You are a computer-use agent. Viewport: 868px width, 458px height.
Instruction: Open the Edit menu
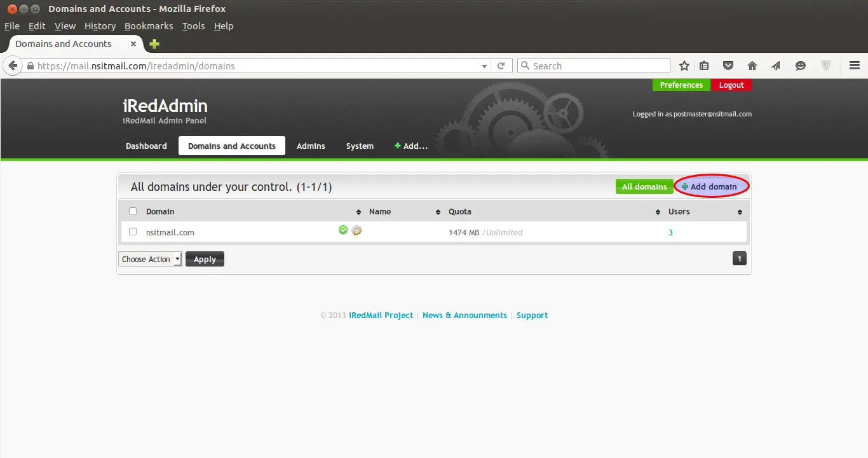click(x=37, y=26)
